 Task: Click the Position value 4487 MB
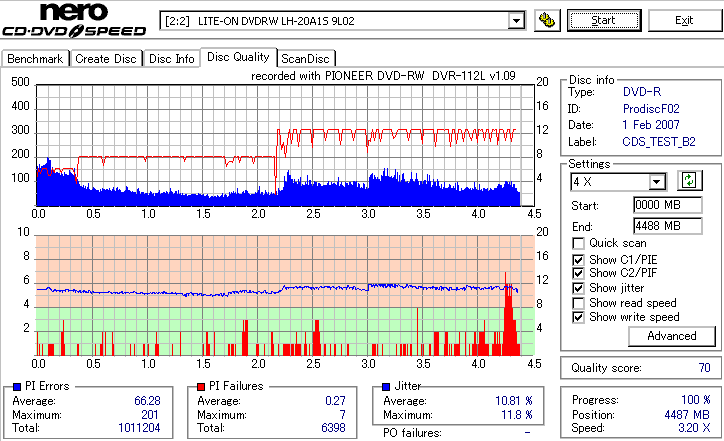pyautogui.click(x=687, y=415)
